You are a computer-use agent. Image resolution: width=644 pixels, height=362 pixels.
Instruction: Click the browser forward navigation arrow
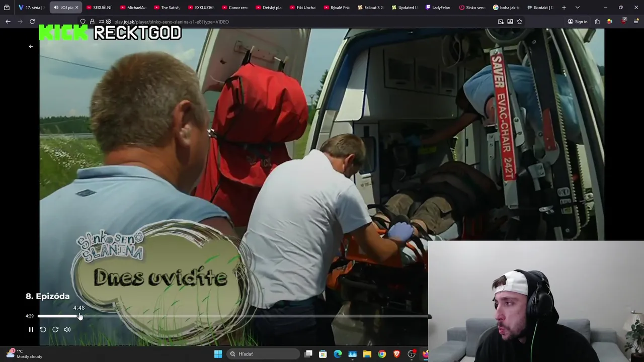tap(20, 22)
